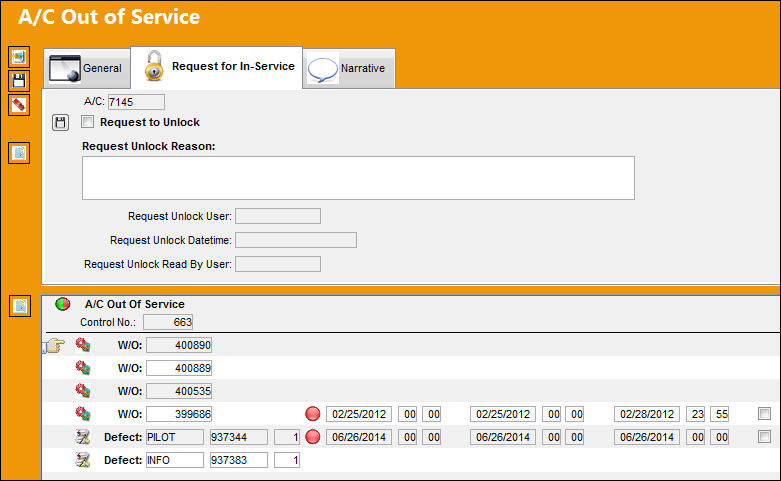Screen dimensions: 781x481
Task: Click the W/O field 400535
Action: pos(179,391)
